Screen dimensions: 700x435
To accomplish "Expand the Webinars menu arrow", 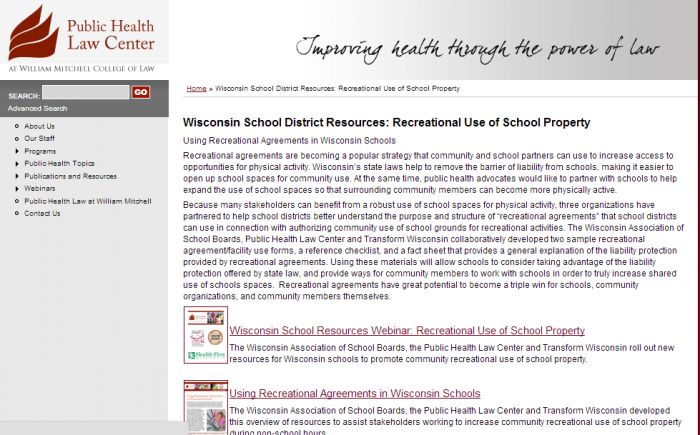I will click(x=17, y=189).
